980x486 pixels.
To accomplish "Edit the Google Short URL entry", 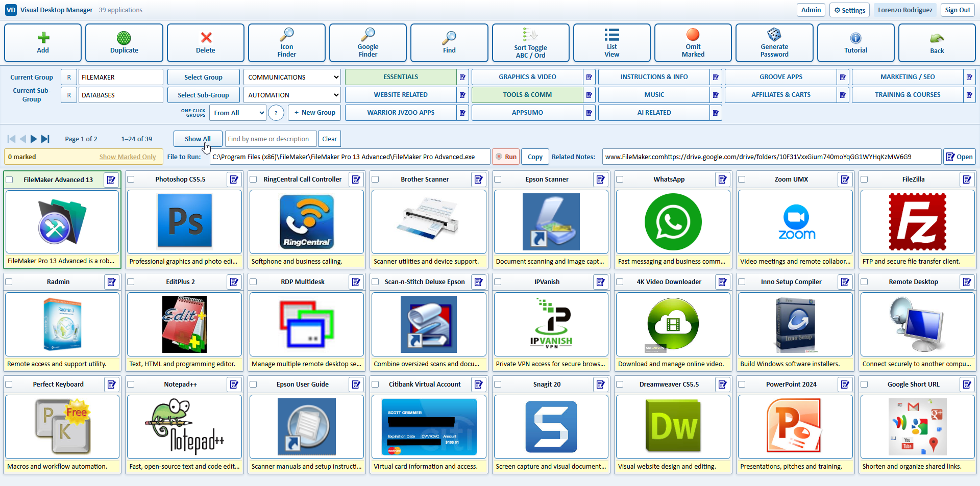I will 967,385.
